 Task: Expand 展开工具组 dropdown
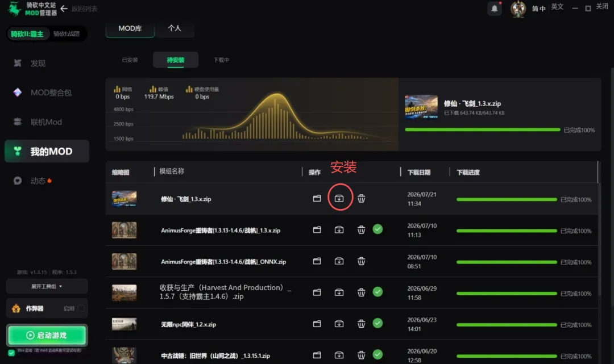click(47, 287)
